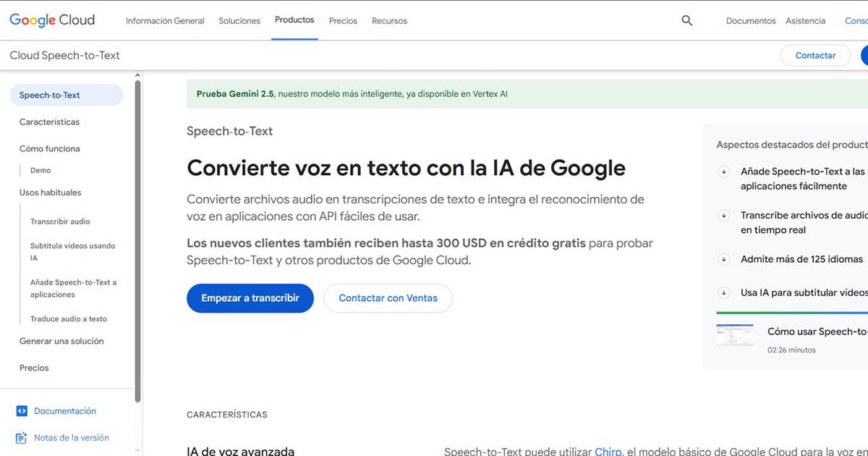Click arrow icon beside Usa IA para subtitular
The width and height of the screenshot is (868, 456).
click(x=723, y=293)
